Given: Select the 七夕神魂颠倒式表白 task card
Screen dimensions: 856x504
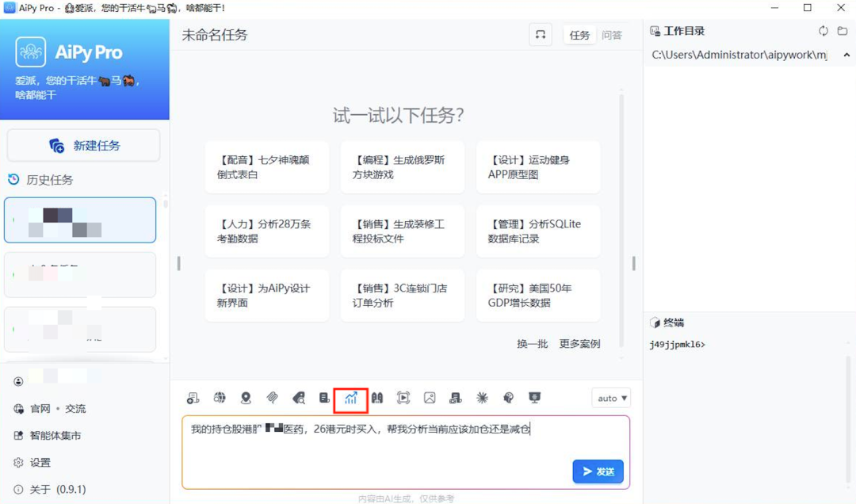Looking at the screenshot, I should coord(267,167).
